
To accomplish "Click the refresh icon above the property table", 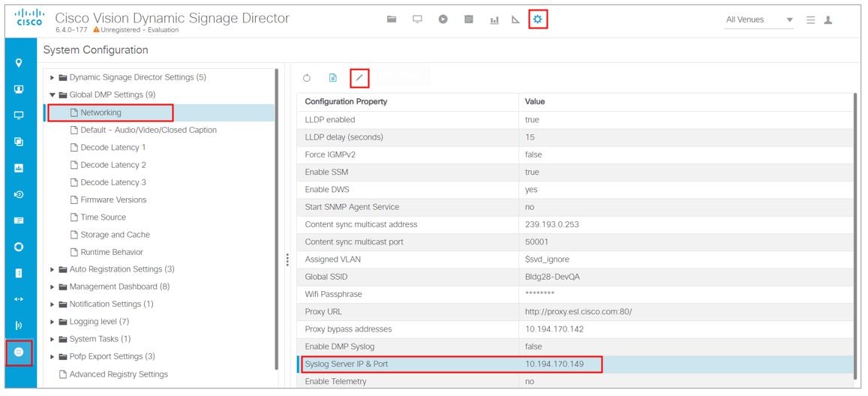I will point(307,78).
